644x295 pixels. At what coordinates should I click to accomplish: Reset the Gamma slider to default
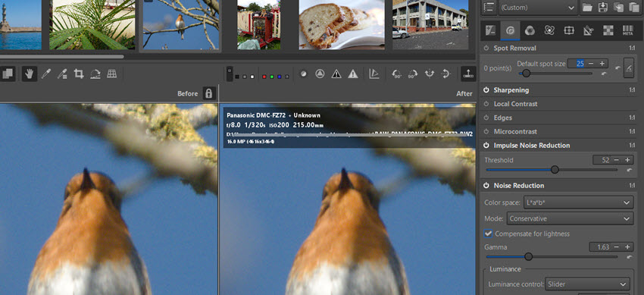coord(629,257)
